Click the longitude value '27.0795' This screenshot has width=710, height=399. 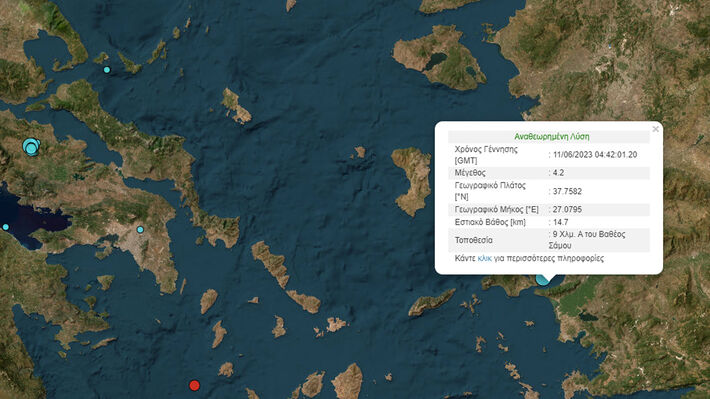coord(567,209)
